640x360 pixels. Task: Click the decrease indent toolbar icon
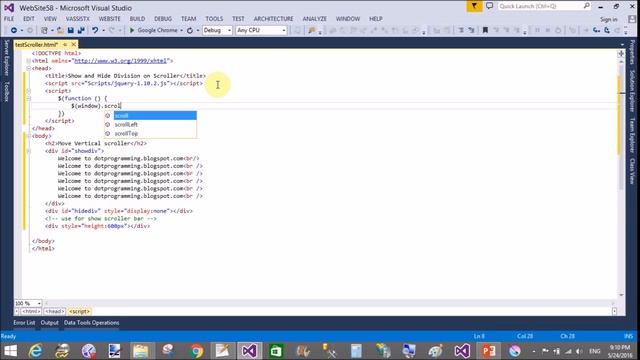461,30
